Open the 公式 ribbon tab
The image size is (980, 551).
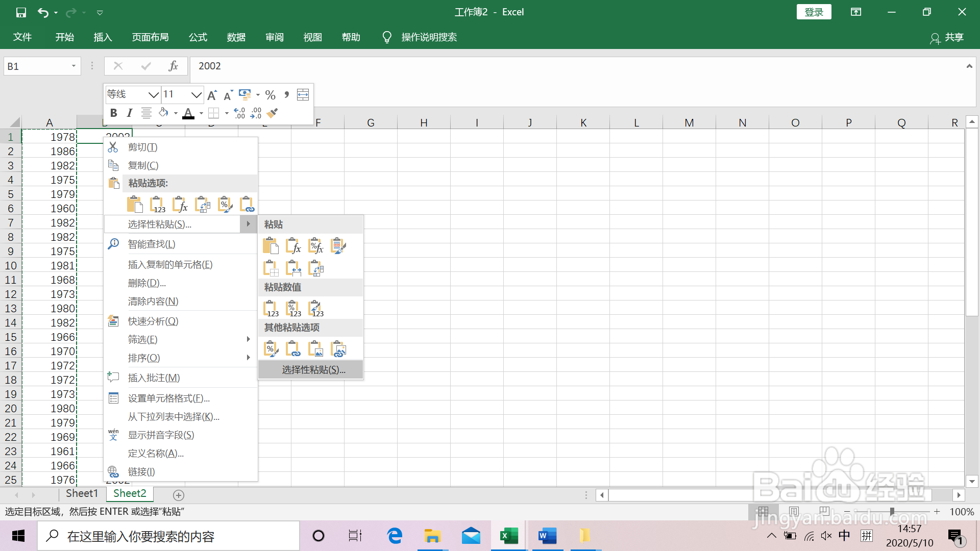point(198,37)
